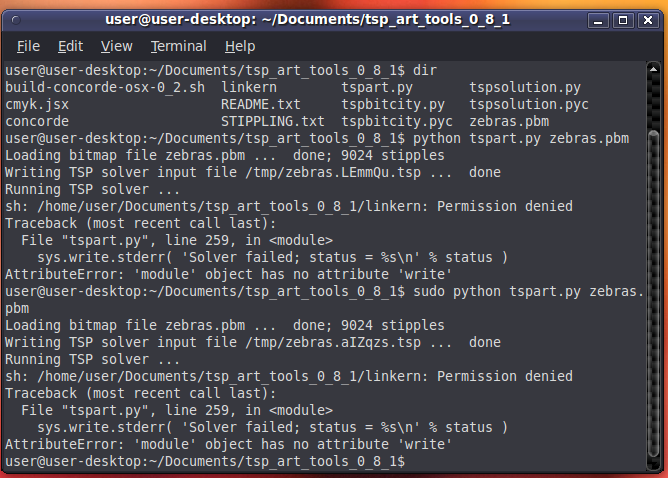Click the 'sudo python tspart.py' command text
The height and width of the screenshot is (478, 668).
pos(497,291)
